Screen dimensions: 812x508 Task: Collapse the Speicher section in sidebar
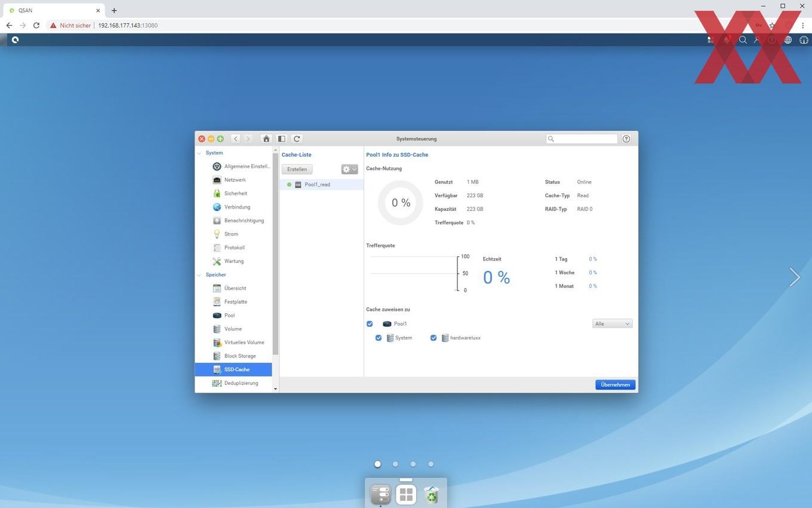click(x=199, y=275)
